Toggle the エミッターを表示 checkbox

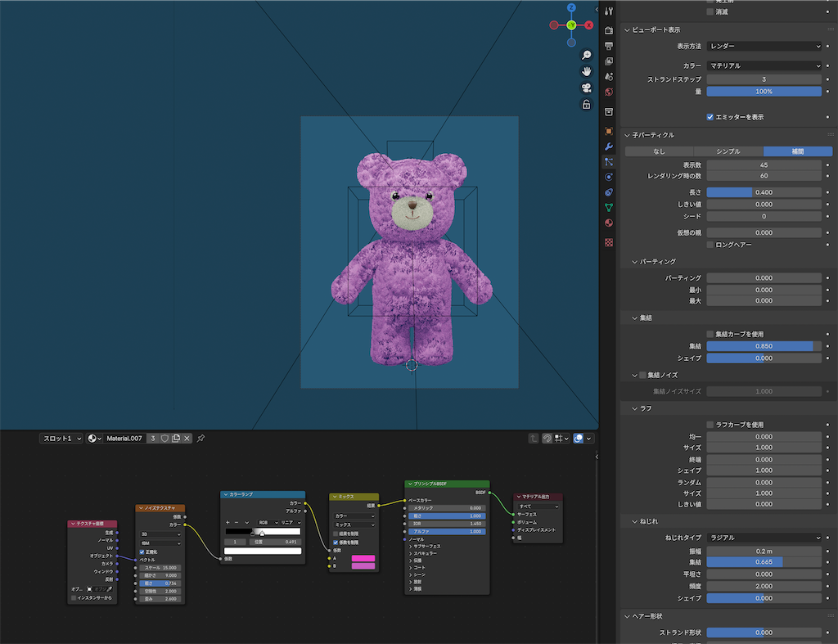click(x=710, y=117)
